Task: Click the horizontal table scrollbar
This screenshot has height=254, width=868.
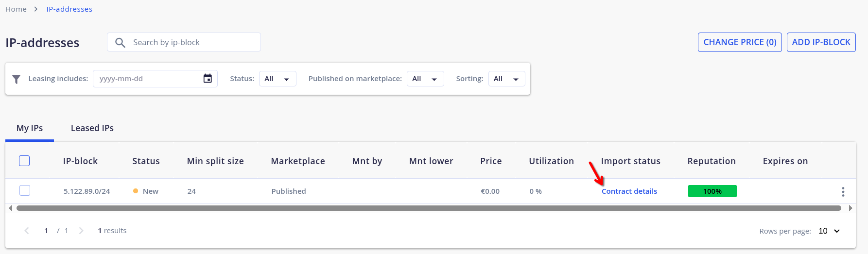Action: [429, 208]
